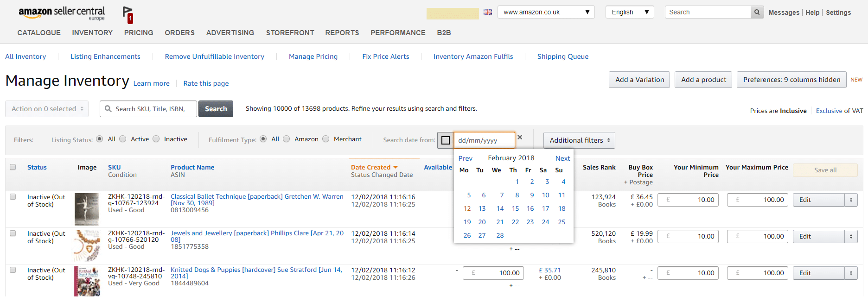
Task: Select the Active listing status radio
Action: coord(123,139)
